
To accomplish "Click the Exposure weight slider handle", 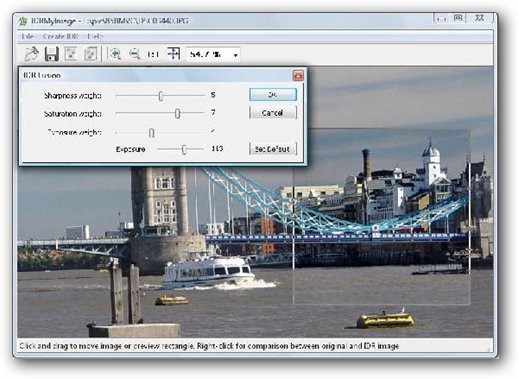I will point(151,133).
